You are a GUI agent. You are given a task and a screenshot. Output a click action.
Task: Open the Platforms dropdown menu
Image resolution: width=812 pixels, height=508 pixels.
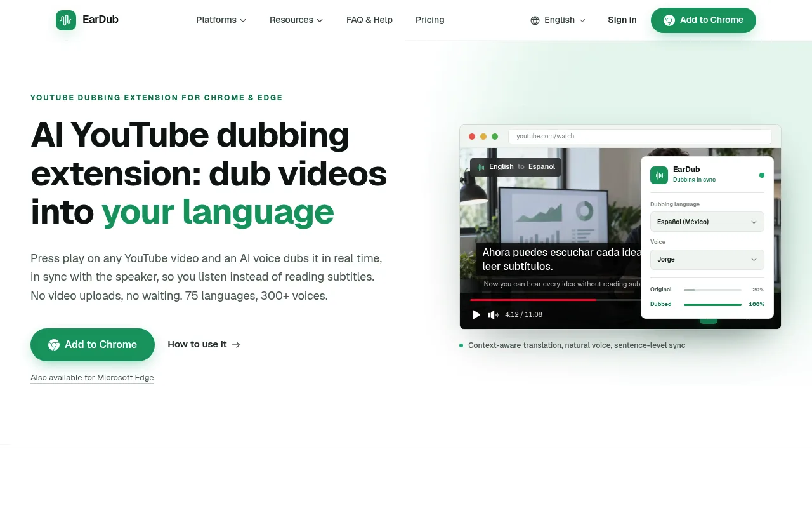pos(221,20)
